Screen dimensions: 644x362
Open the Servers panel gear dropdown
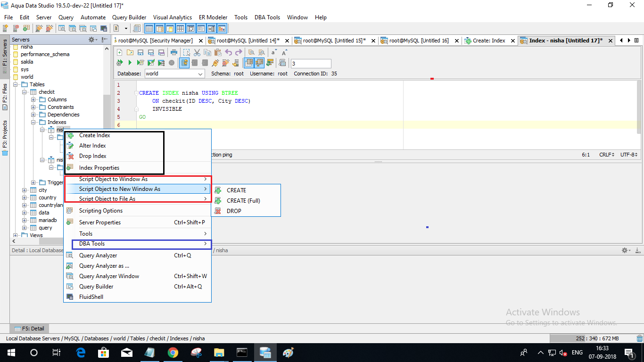pyautogui.click(x=93, y=40)
